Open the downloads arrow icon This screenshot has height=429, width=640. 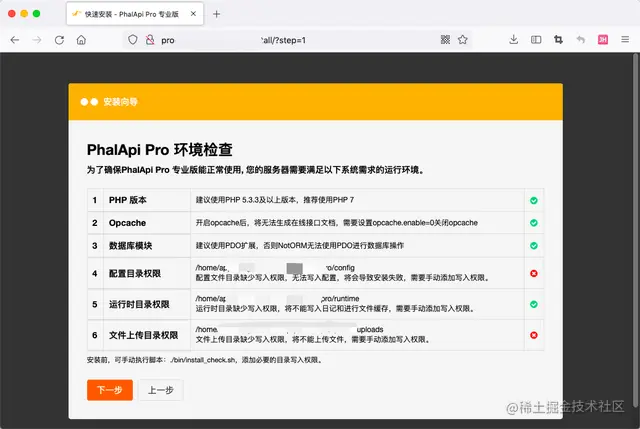coord(514,40)
